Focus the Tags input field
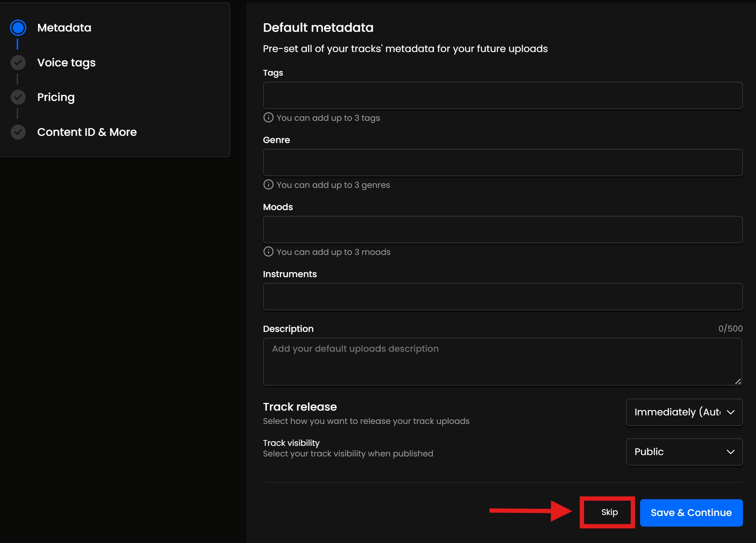This screenshot has height=543, width=756. [x=503, y=95]
